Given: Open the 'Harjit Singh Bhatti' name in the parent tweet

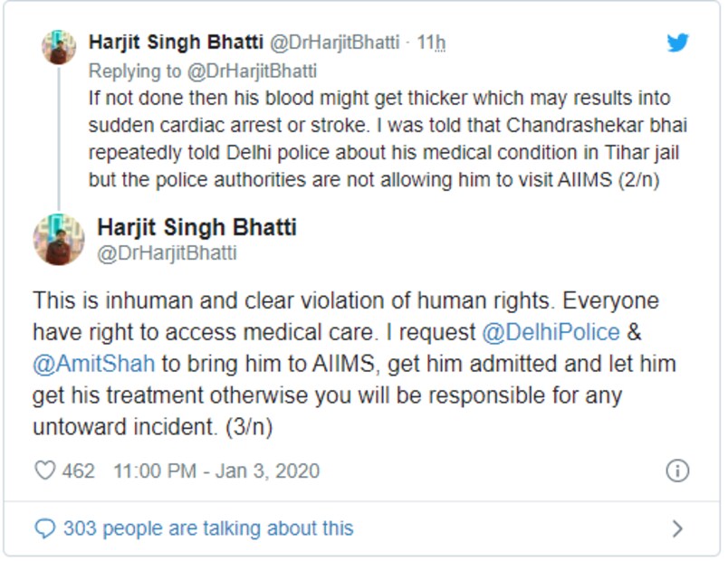Looking at the screenshot, I should point(174,43).
